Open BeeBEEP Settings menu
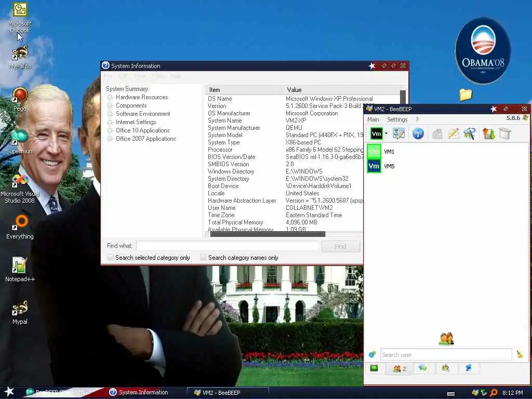This screenshot has height=399, width=532. [x=397, y=119]
